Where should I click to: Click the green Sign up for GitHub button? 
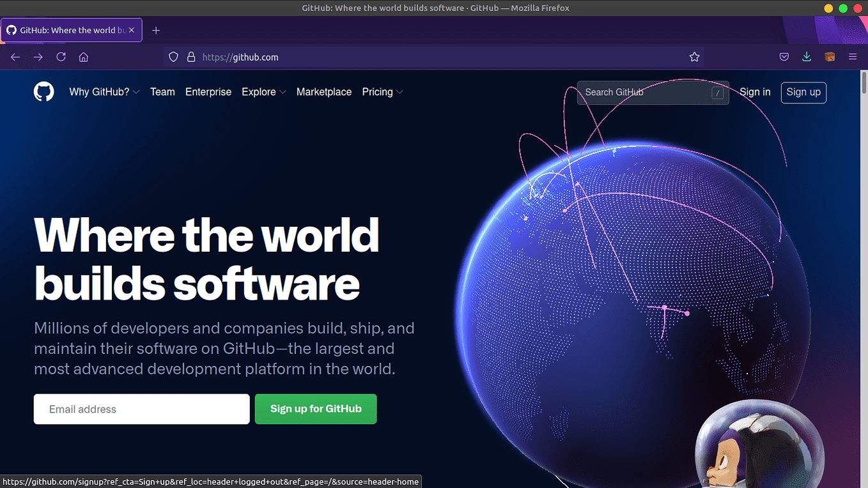316,409
